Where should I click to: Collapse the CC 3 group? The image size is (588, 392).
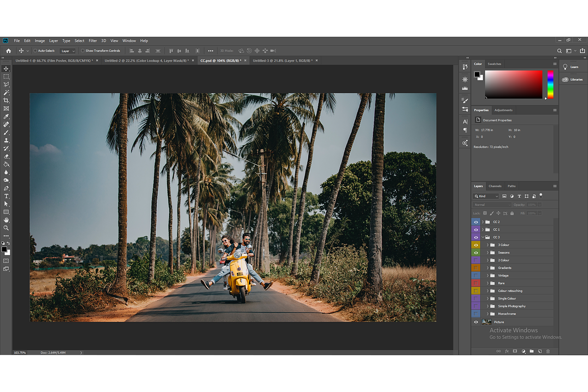coord(483,237)
